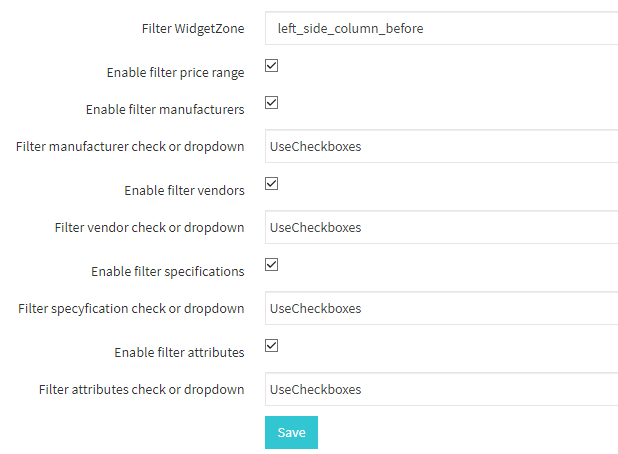Disable the Enable filter vendors checkbox

(272, 184)
